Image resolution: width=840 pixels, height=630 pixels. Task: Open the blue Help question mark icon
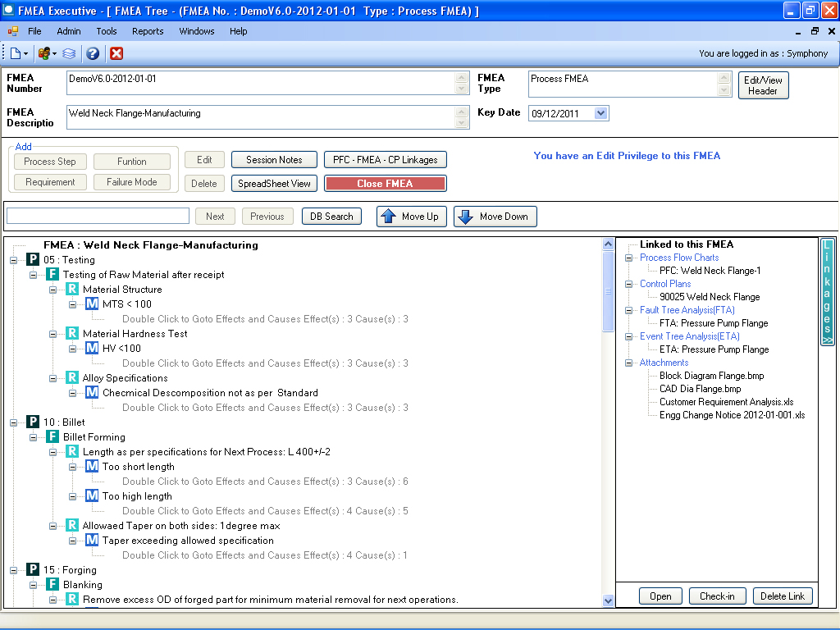(93, 53)
